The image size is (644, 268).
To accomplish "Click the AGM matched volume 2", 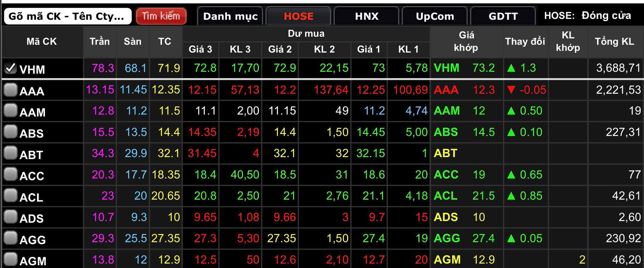I will (x=582, y=260).
